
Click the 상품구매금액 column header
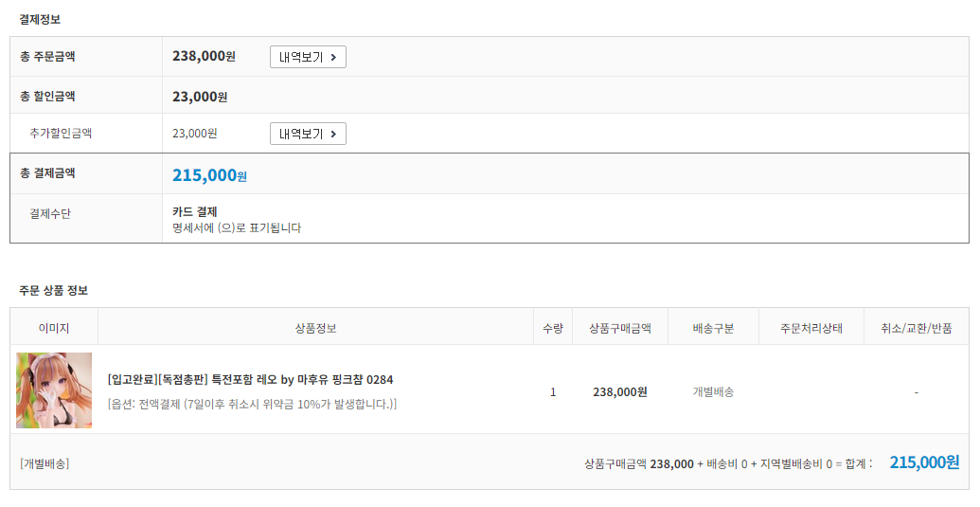pyautogui.click(x=620, y=328)
